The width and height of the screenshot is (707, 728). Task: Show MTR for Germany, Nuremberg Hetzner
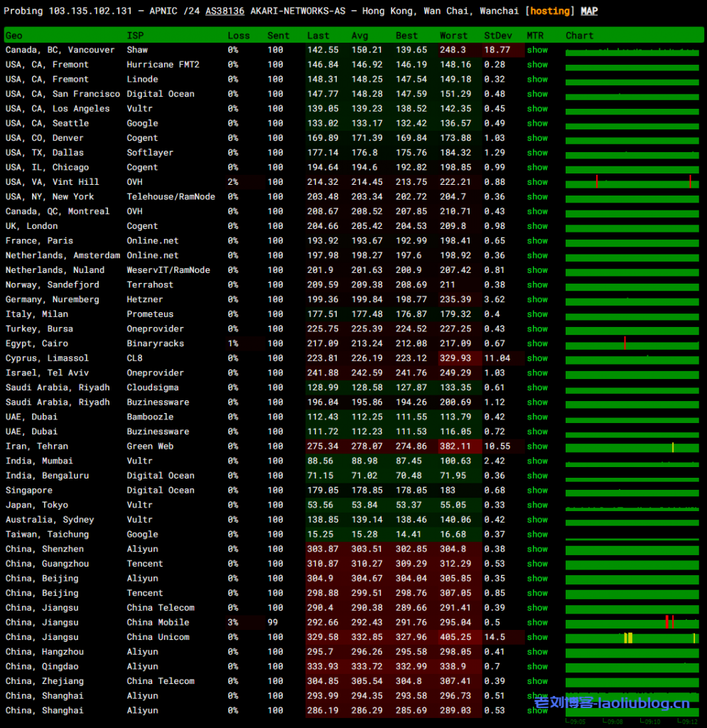(x=537, y=300)
